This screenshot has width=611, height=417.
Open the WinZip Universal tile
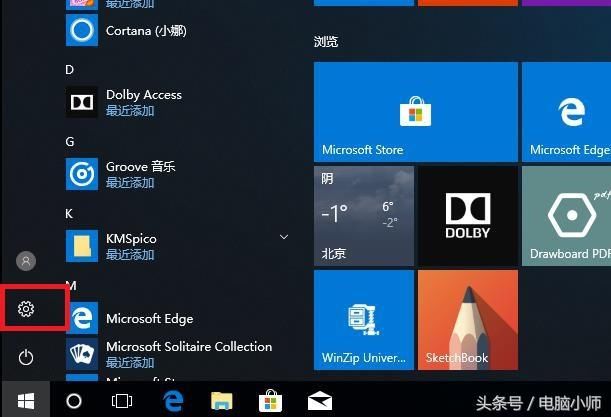364,320
